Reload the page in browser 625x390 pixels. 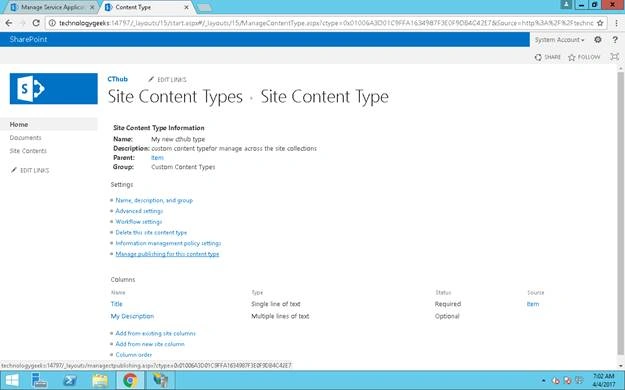tap(36, 23)
